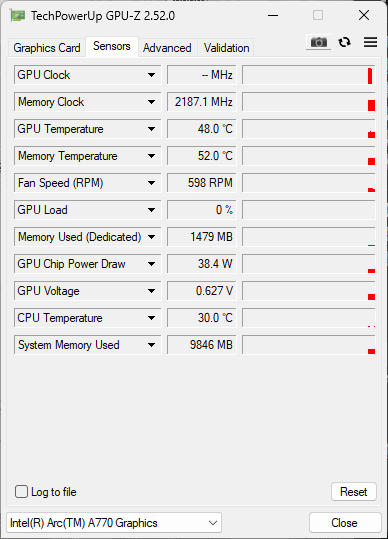
Task: Switch to the Graphics Card tab
Action: coord(47,48)
